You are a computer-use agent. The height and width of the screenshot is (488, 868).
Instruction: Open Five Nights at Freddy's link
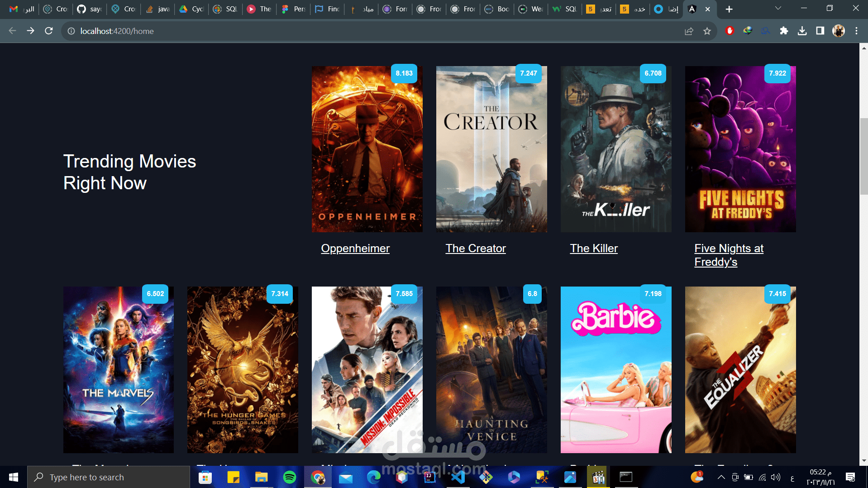(729, 255)
